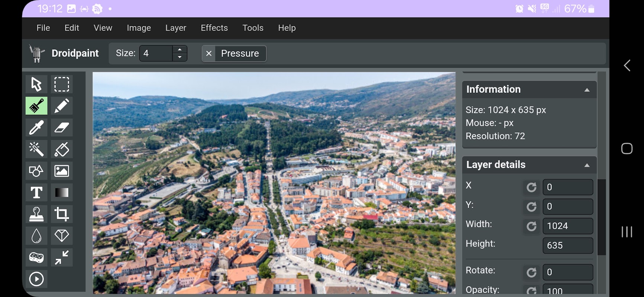This screenshot has width=644, height=297.
Task: Reset the Width value
Action: point(531,226)
